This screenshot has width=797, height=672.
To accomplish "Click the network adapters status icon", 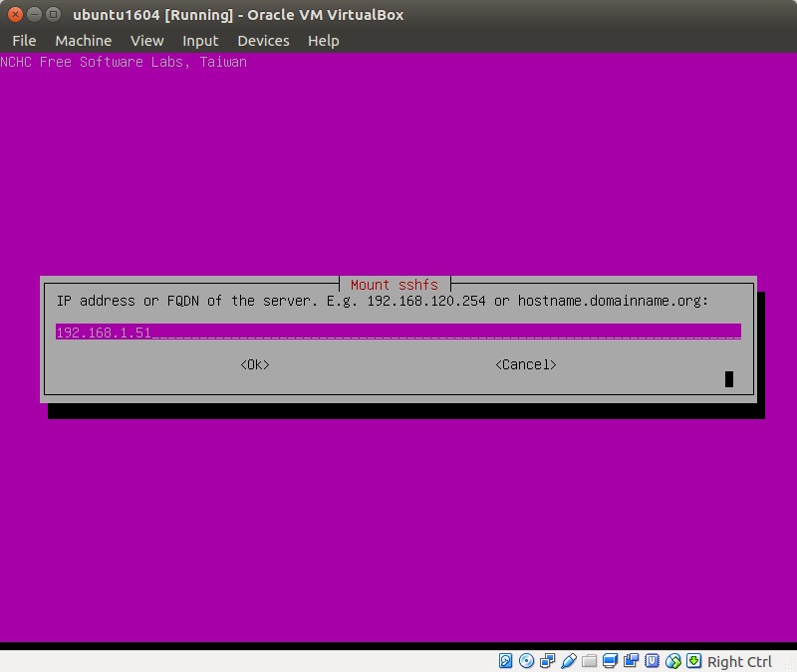I will [x=548, y=661].
